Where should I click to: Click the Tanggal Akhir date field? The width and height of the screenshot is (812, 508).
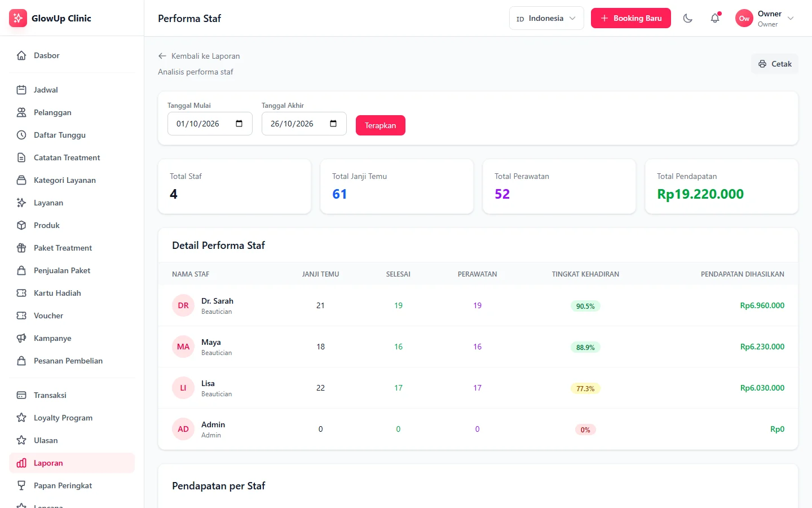[304, 124]
